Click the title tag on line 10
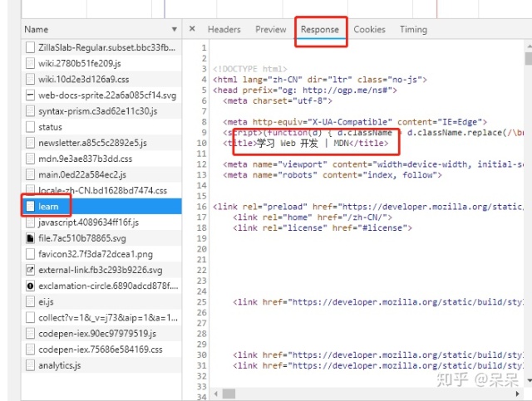532x401 pixels. coord(305,143)
